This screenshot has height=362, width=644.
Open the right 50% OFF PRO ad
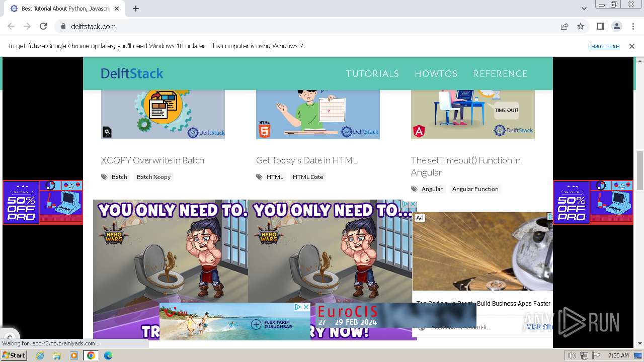[x=593, y=203]
